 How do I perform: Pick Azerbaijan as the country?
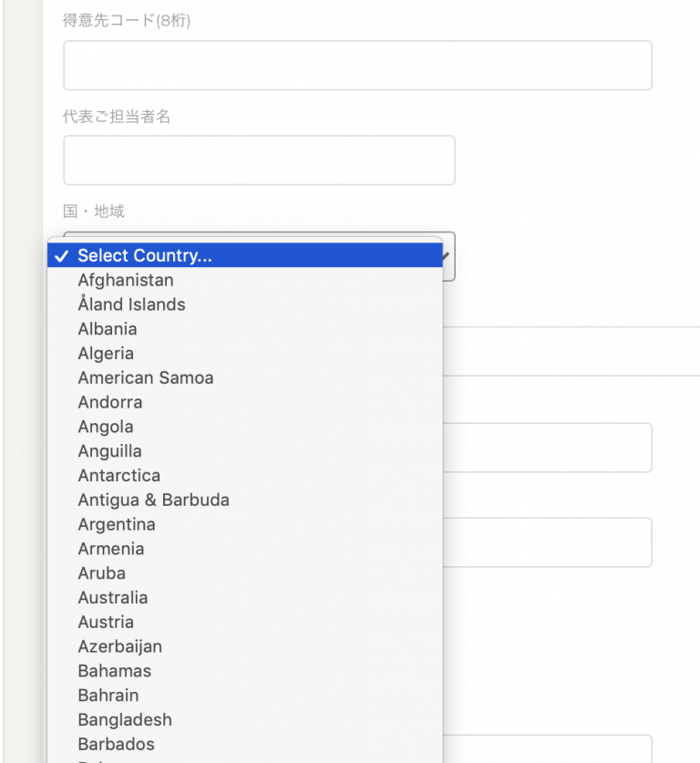tap(119, 646)
